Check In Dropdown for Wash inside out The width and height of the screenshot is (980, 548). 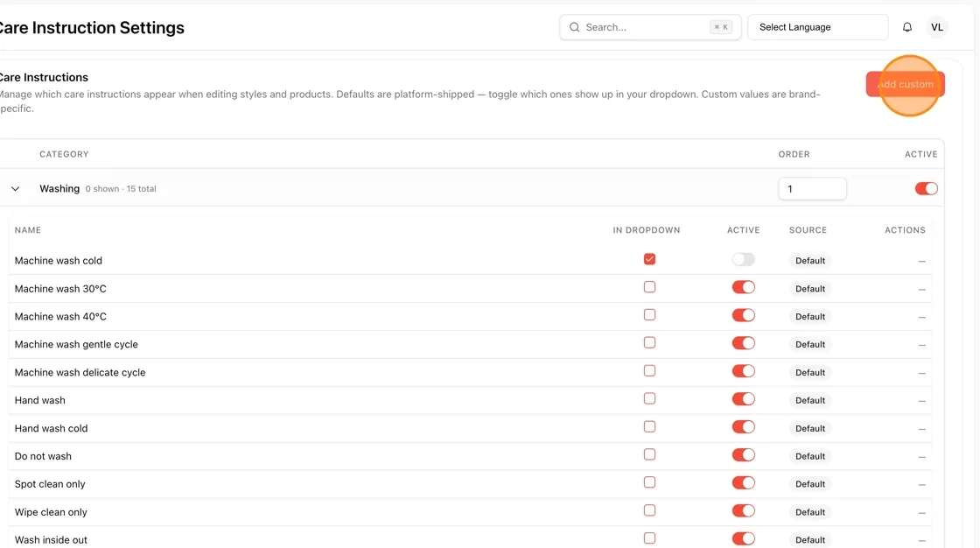649,538
